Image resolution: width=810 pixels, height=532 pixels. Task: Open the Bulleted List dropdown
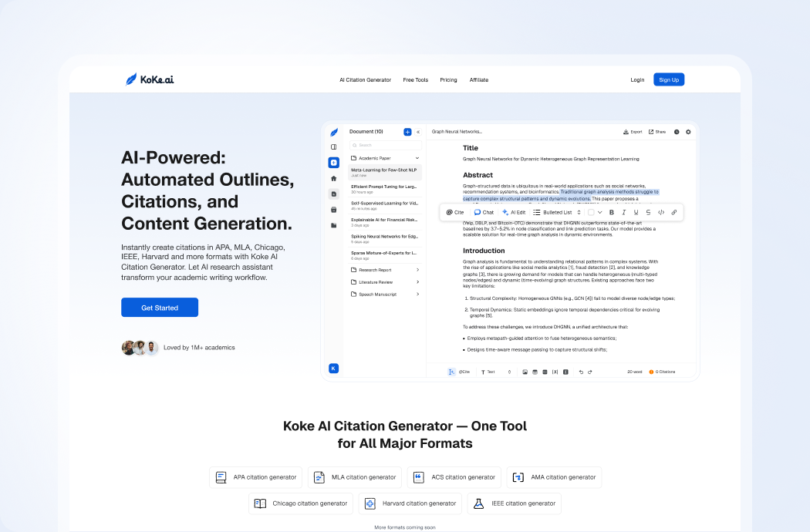click(557, 212)
